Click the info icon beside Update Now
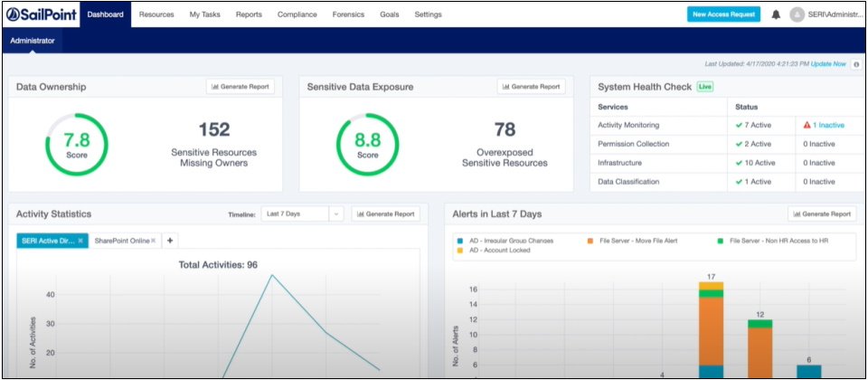Image resolution: width=868 pixels, height=380 pixels. click(856, 64)
